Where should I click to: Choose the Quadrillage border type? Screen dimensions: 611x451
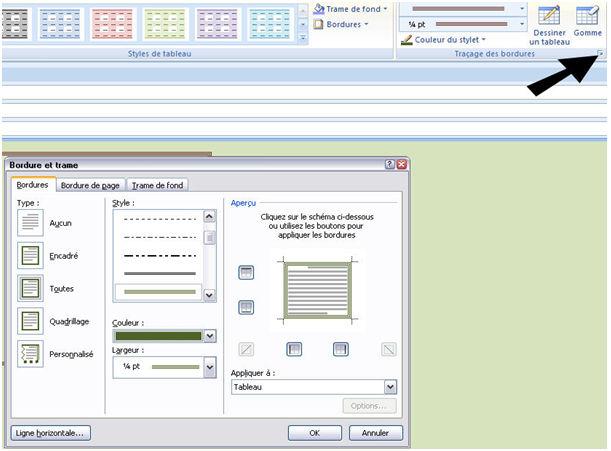tap(30, 321)
